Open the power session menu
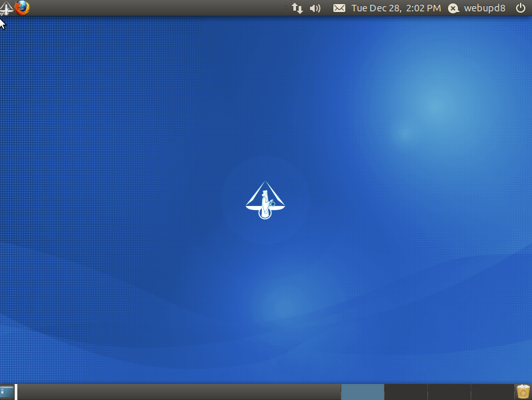The width and height of the screenshot is (532, 400). click(x=521, y=8)
